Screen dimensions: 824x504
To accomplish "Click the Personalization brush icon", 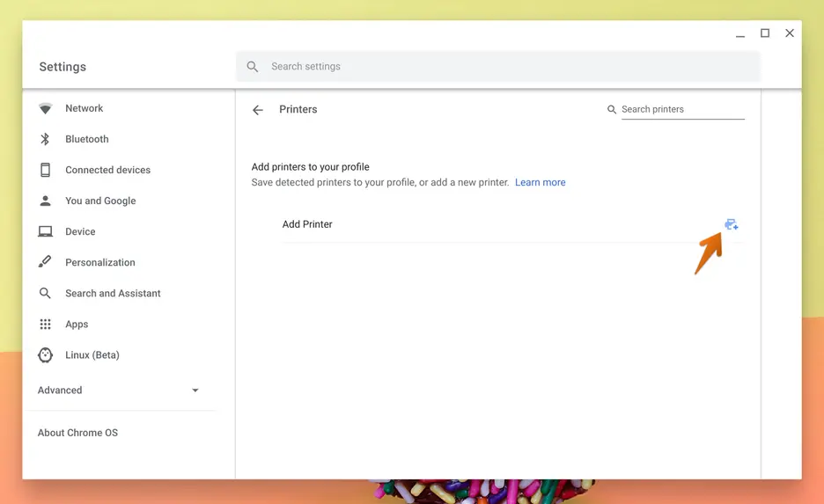I will [45, 261].
